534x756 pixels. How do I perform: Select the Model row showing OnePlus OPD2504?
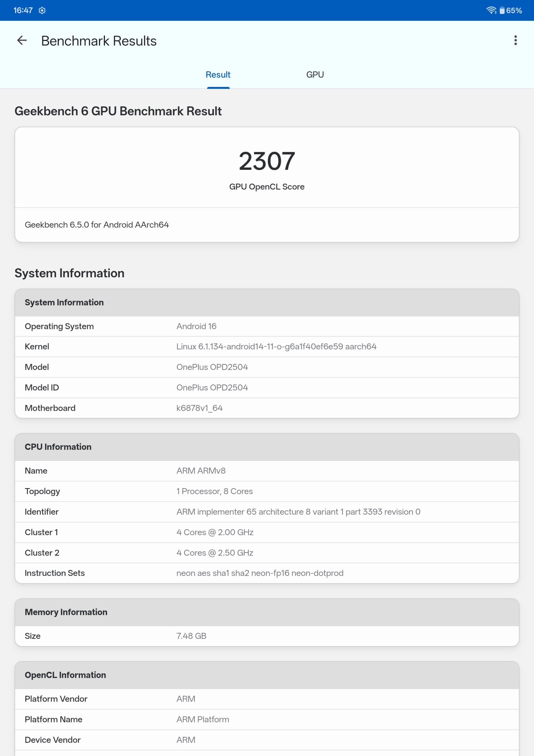click(x=267, y=367)
